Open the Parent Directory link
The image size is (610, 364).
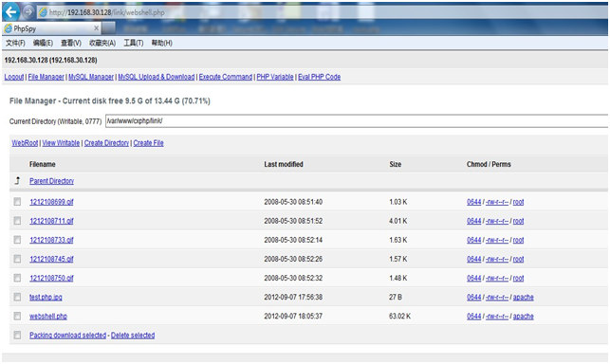(52, 181)
